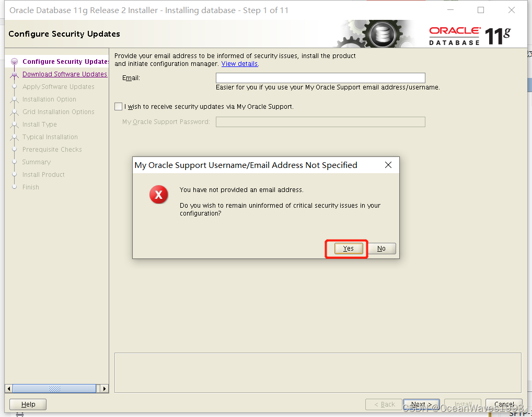Focus the Email text field
The height and width of the screenshot is (417, 532).
(x=320, y=78)
